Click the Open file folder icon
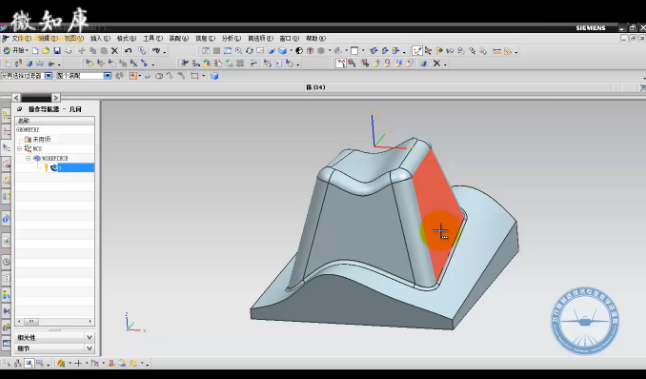Screen dimensions: 646x379 pos(46,51)
